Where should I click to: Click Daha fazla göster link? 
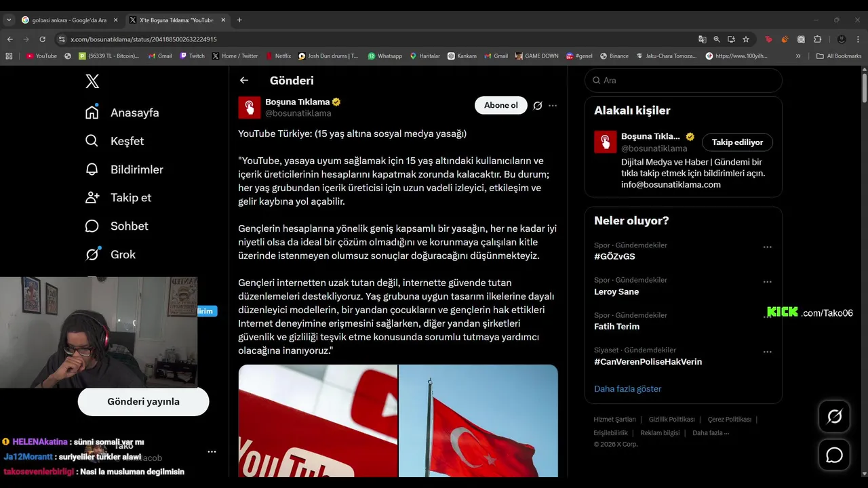pos(627,389)
